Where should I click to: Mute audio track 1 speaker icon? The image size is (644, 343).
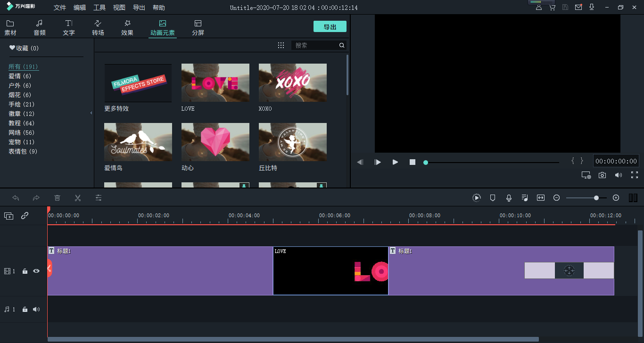(36, 310)
